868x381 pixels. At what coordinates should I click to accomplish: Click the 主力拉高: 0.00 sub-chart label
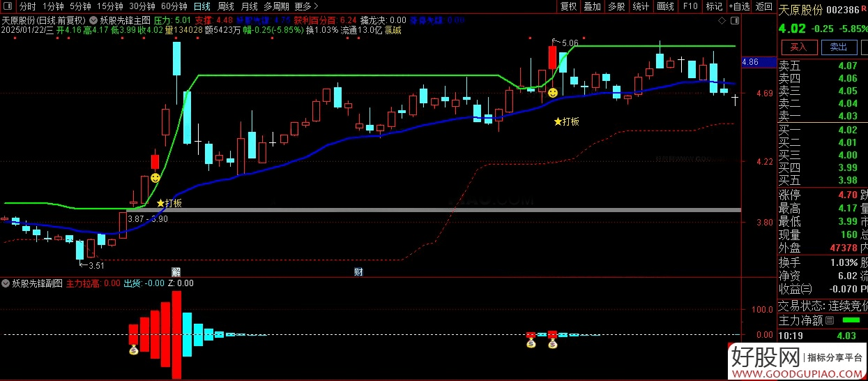93,283
